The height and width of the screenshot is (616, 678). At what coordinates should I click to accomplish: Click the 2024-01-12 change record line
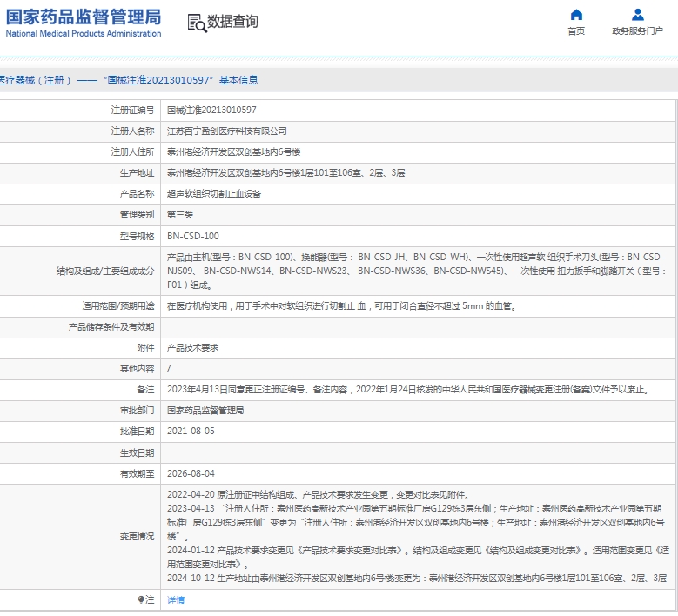[418, 557]
